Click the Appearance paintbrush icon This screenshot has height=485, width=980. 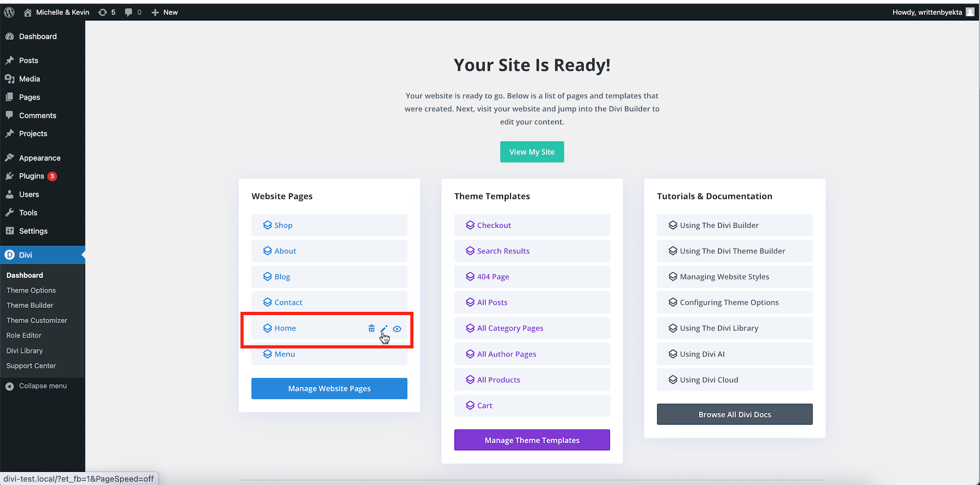click(x=10, y=158)
